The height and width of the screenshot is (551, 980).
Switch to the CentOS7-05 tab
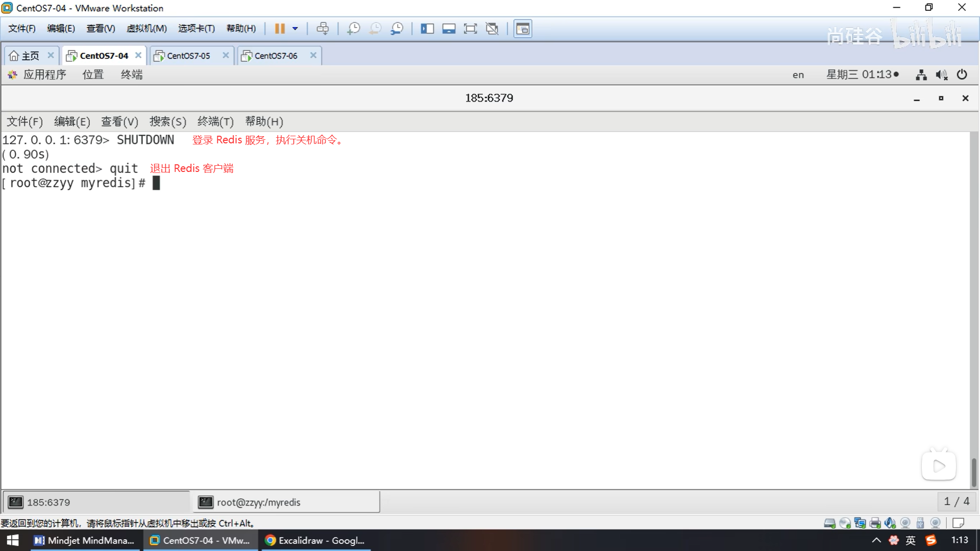click(x=188, y=56)
